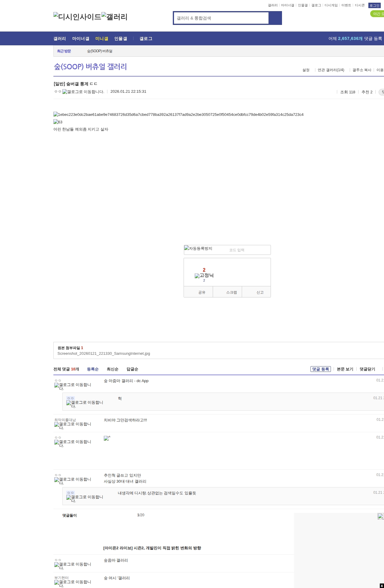Click the 스크랩 button
Image resolution: width=384 pixels, height=588 pixels.
tap(227, 292)
